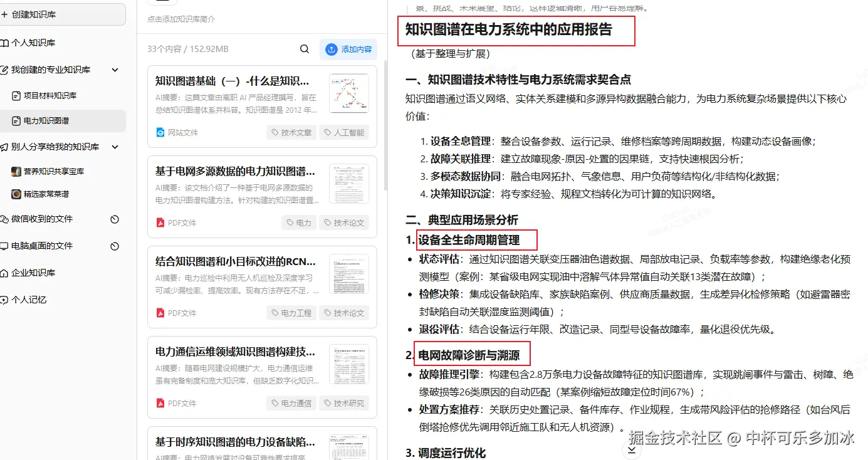Click the thumbnail of the 基于电网多源数据 card
868x460 pixels.
pos(349,184)
